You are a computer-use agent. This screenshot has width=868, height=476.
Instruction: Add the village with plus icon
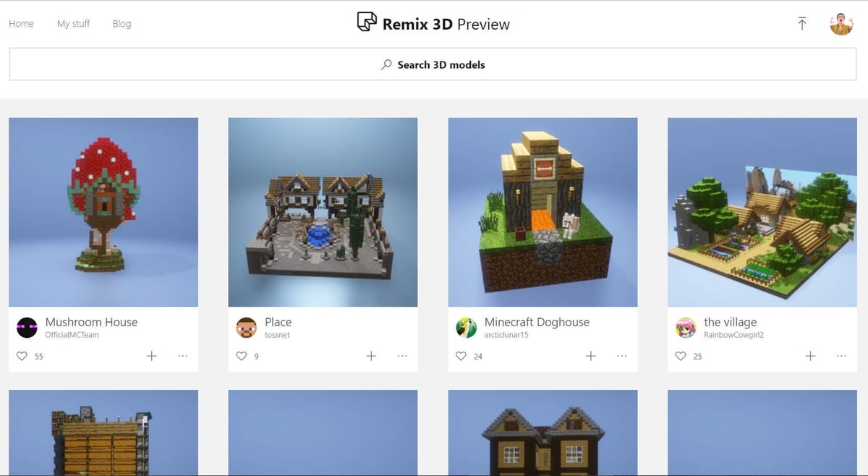pos(810,356)
